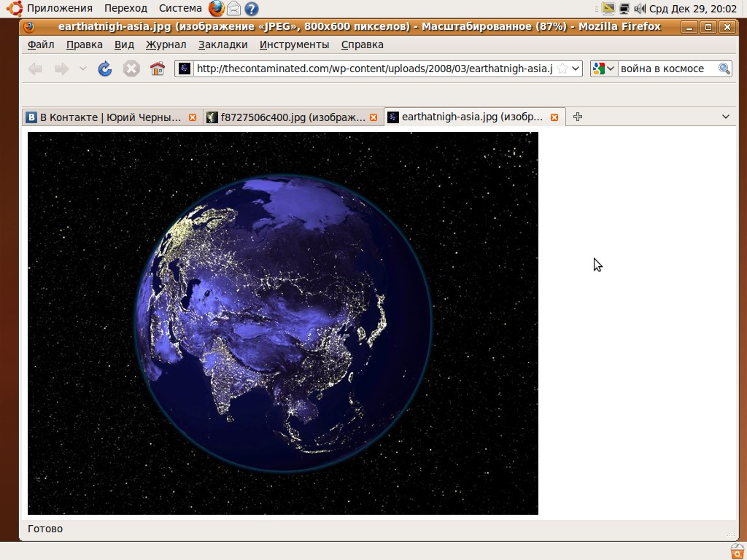
Task: Open the Закладки menu
Action: point(222,44)
